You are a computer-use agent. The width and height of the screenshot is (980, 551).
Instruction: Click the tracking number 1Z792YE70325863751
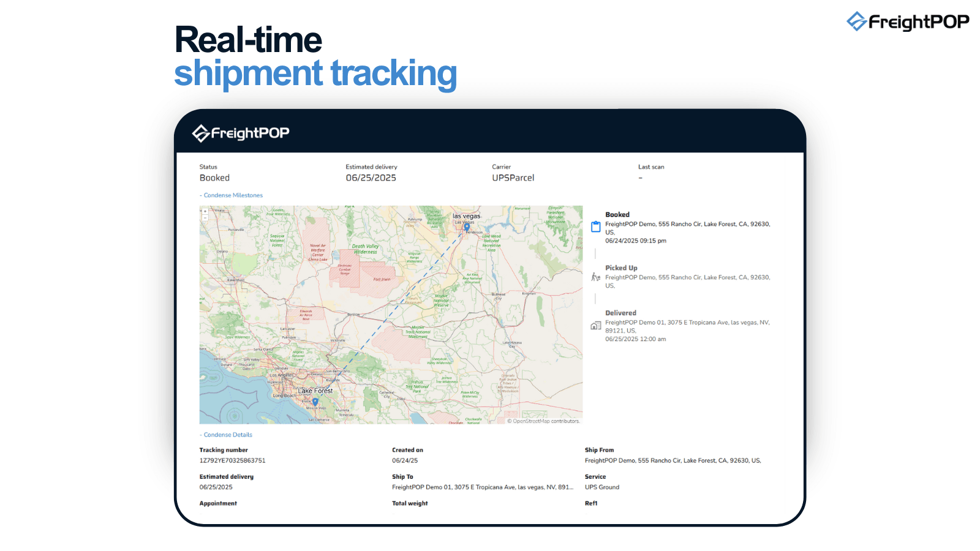(233, 460)
